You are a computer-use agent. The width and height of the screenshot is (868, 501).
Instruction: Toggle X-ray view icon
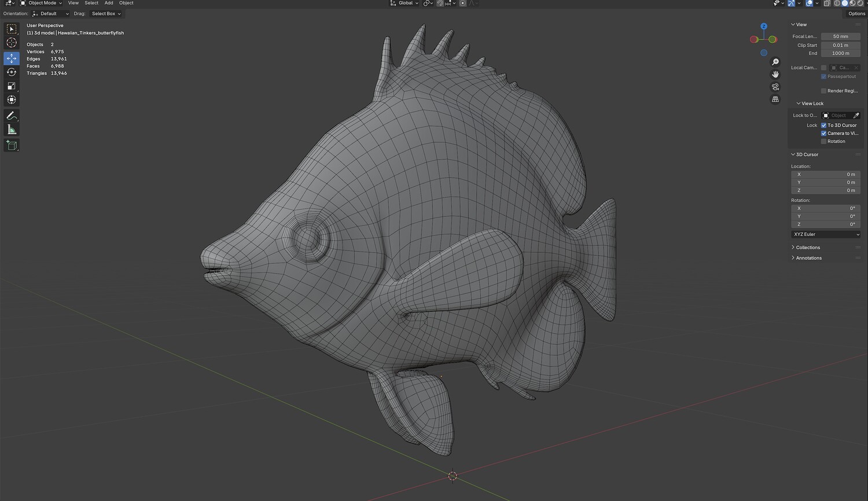(827, 3)
